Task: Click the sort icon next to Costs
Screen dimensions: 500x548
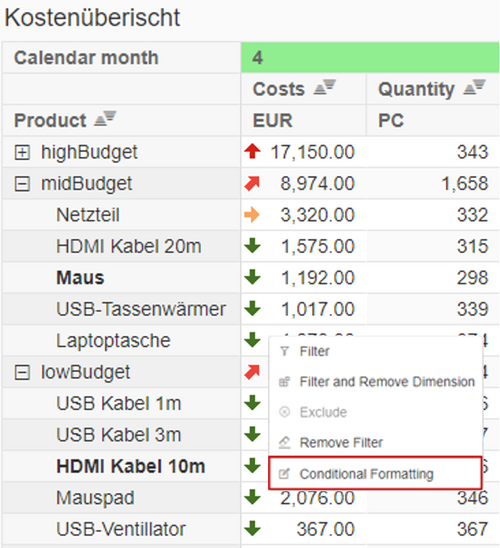Action: point(325,87)
